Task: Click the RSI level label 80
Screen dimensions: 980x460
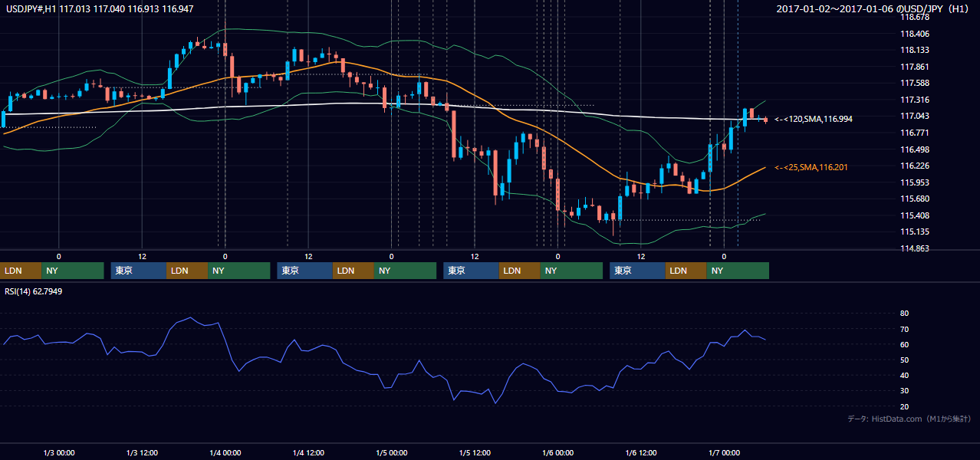Action: tap(904, 314)
